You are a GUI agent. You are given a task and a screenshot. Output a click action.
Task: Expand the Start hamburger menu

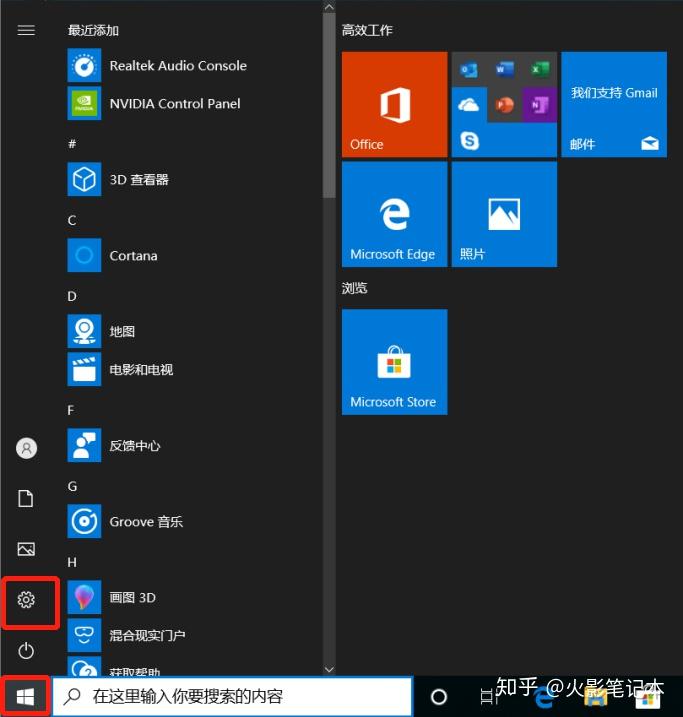pyautogui.click(x=26, y=30)
